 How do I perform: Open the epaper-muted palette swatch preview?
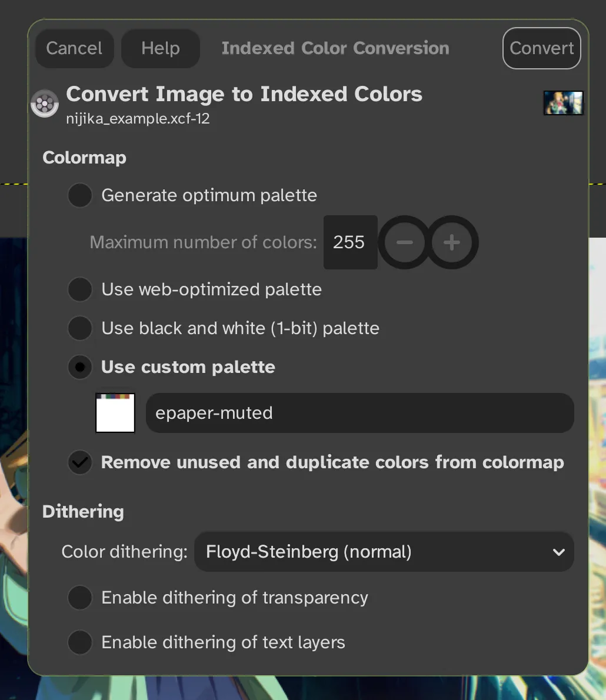[x=115, y=413]
